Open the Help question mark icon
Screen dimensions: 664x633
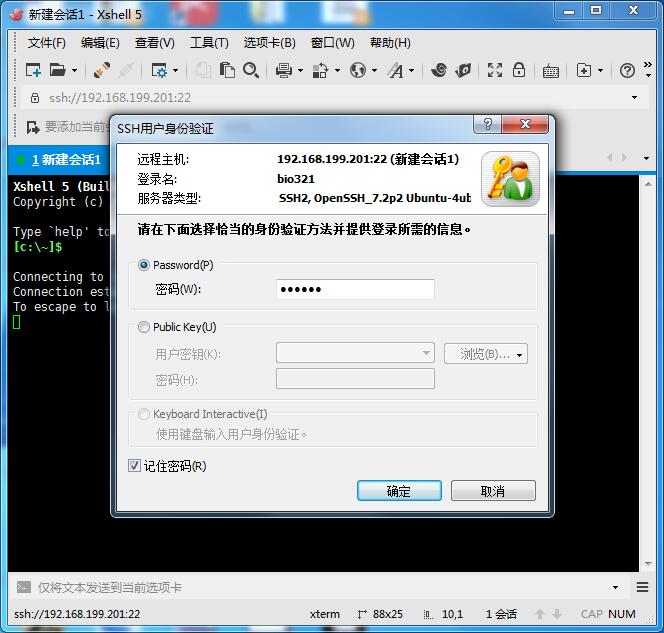click(627, 70)
